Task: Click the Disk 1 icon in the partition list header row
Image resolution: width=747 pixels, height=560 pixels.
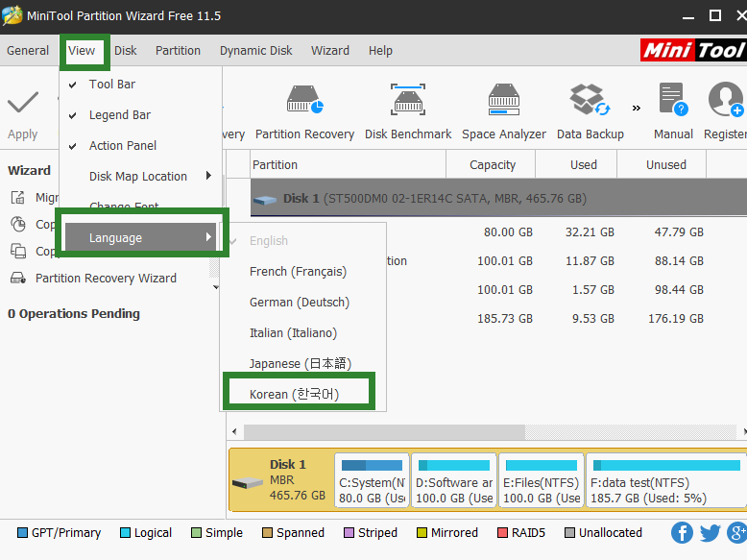Action: (x=265, y=199)
